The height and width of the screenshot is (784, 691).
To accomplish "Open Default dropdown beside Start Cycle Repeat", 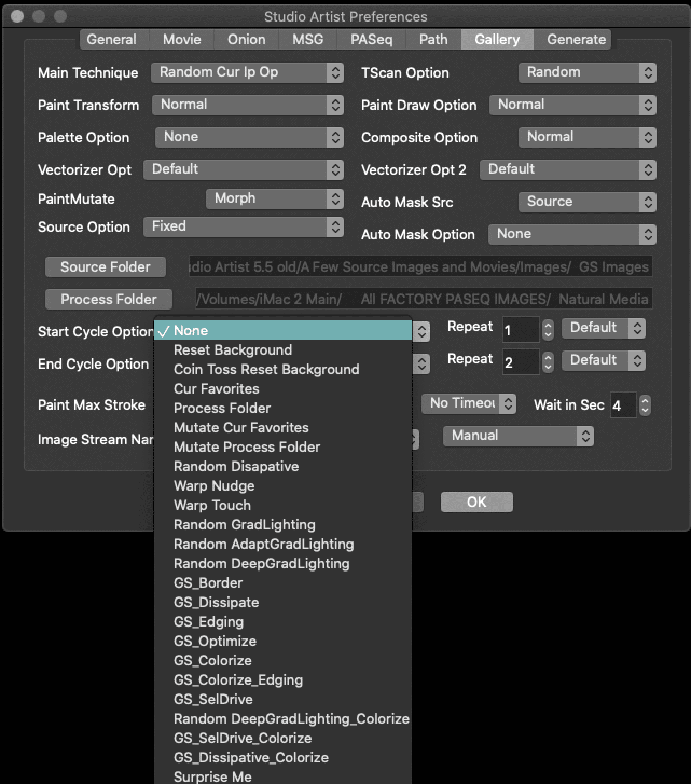I will [604, 328].
